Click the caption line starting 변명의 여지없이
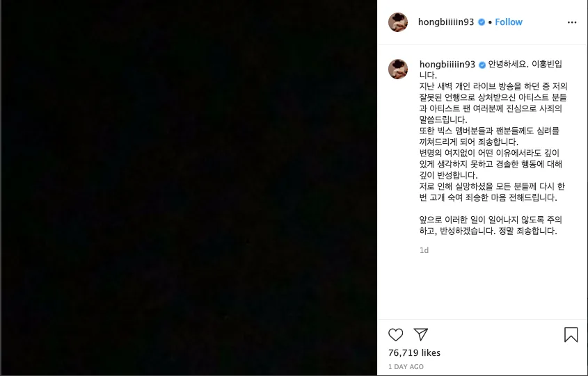 coord(489,153)
